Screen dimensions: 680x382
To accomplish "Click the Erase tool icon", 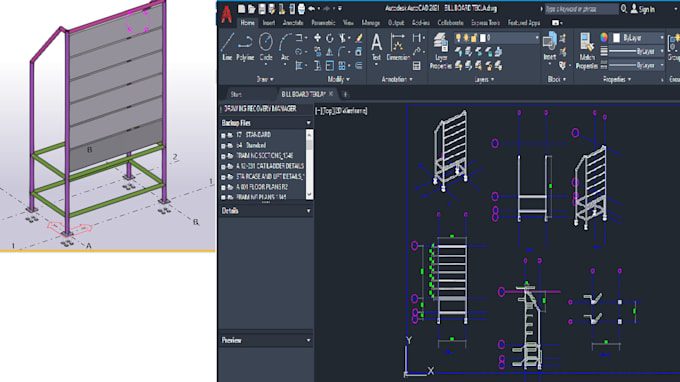I will tap(359, 38).
